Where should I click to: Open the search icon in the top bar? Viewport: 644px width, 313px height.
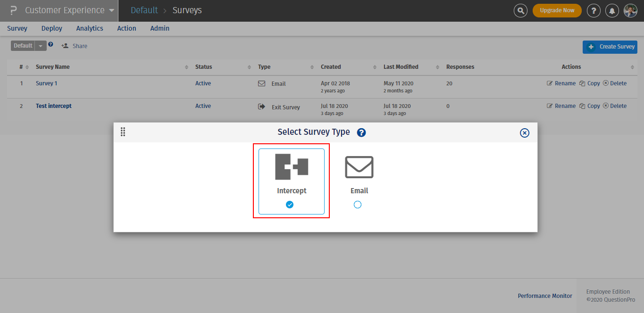point(520,10)
